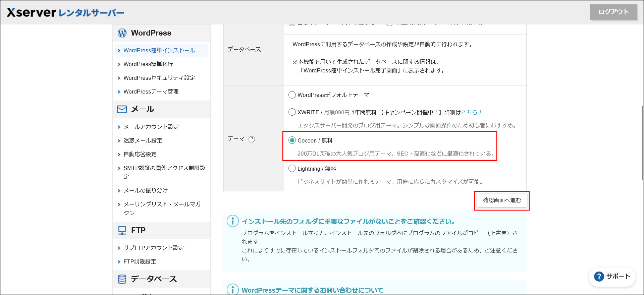644x295 pixels.
Task: Open メールアカウント設定 menu item
Action: pos(151,127)
